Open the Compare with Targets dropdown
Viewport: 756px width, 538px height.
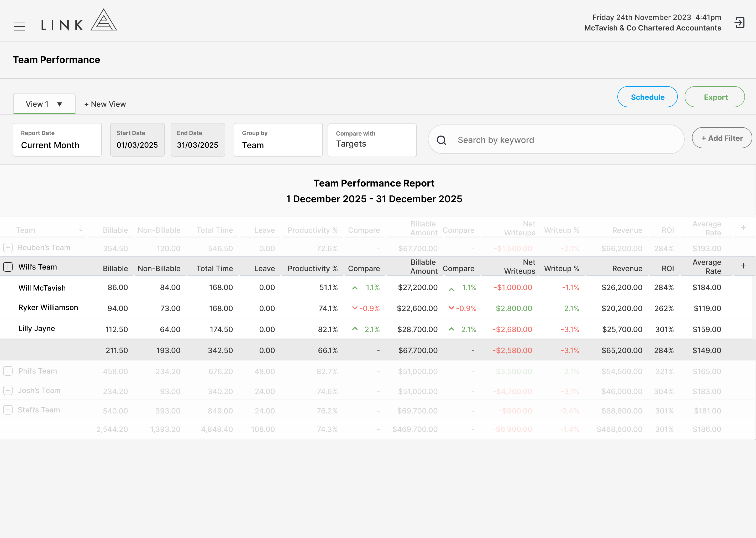[x=372, y=140]
